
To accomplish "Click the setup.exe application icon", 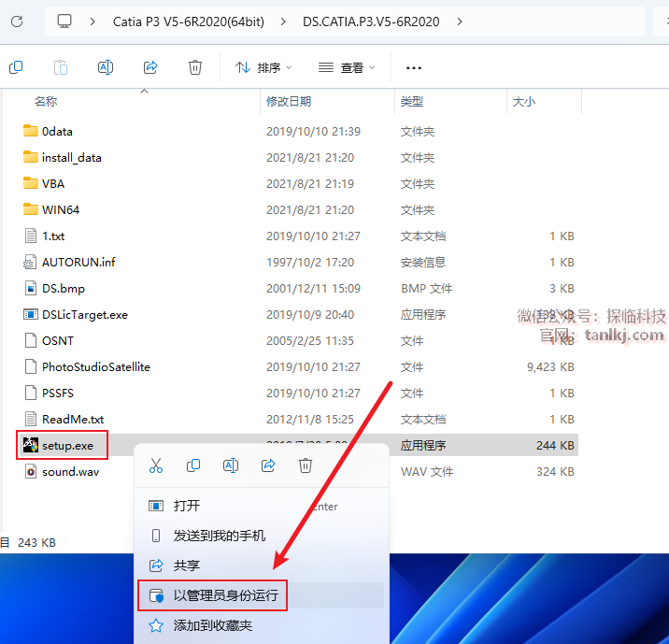I will 30,445.
